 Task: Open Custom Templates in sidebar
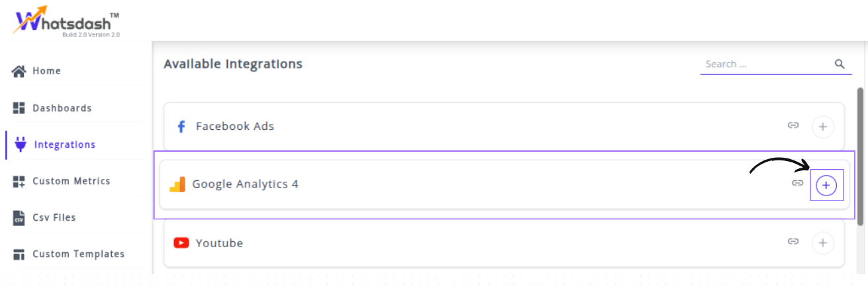pos(78,254)
